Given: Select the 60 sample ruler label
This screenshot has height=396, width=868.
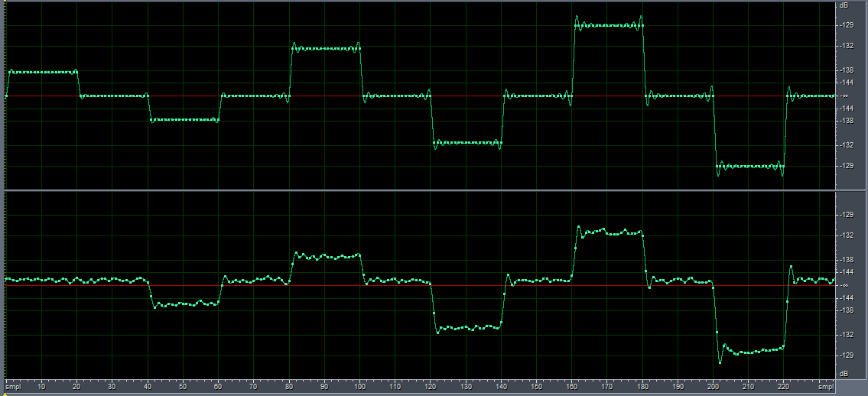Looking at the screenshot, I should [218, 387].
